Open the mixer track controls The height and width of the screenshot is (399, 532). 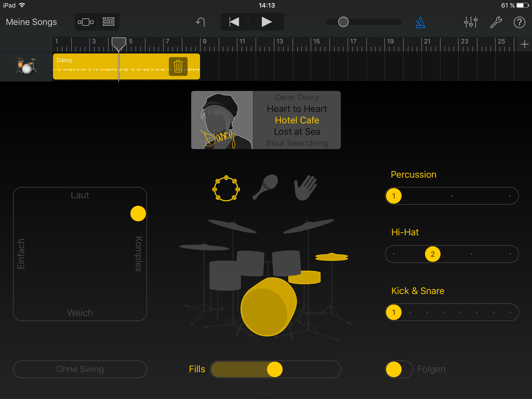pyautogui.click(x=471, y=22)
